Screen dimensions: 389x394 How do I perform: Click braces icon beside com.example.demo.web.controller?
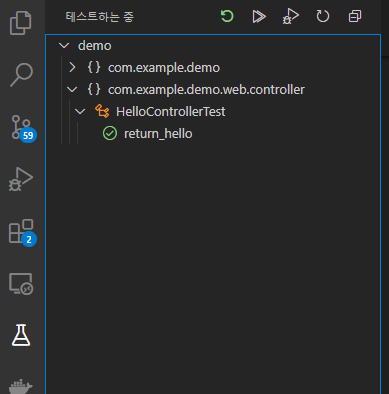coord(94,89)
